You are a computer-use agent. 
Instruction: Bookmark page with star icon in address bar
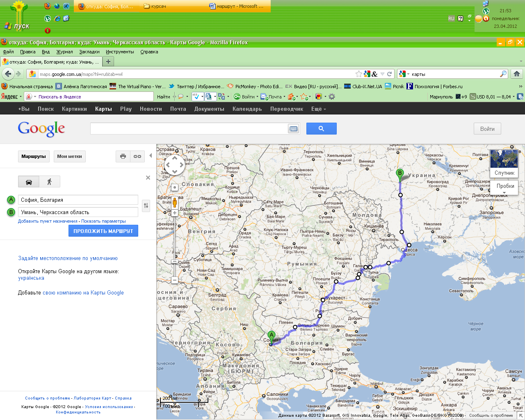click(x=359, y=74)
